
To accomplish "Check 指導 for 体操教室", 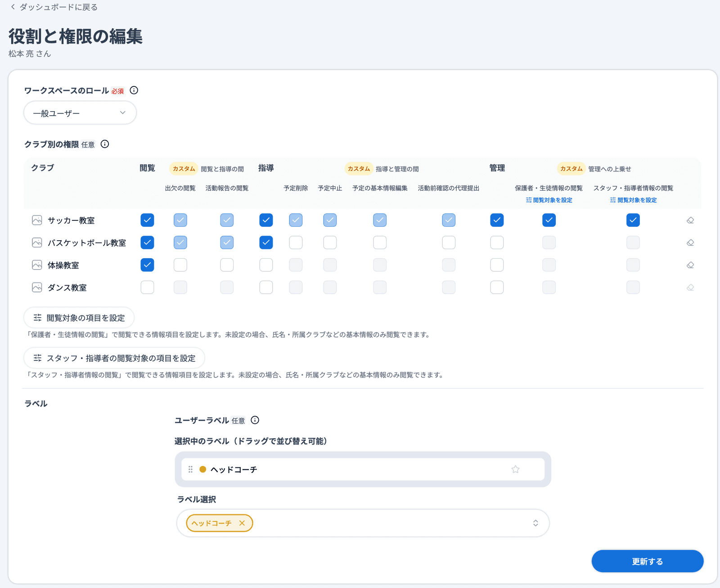I will point(266,265).
